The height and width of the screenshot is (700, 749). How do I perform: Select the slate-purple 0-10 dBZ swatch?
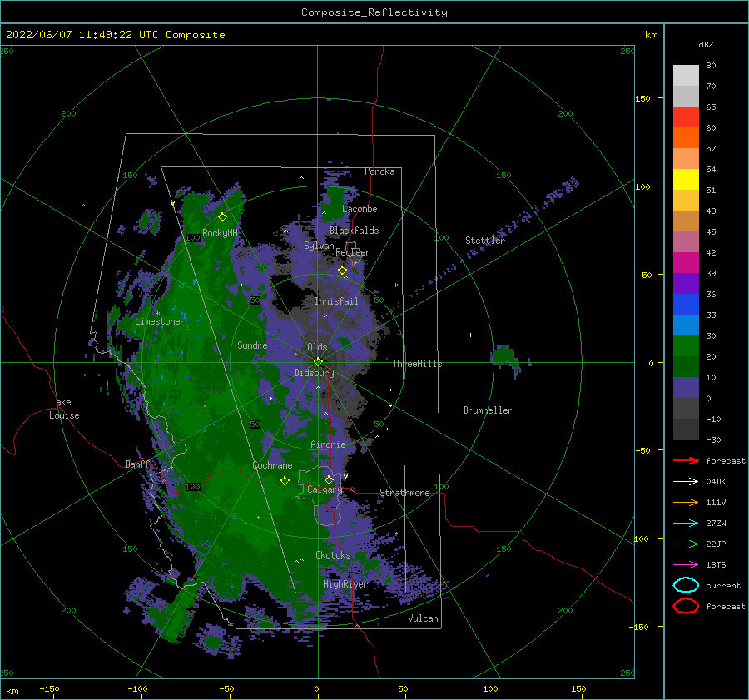click(x=686, y=387)
